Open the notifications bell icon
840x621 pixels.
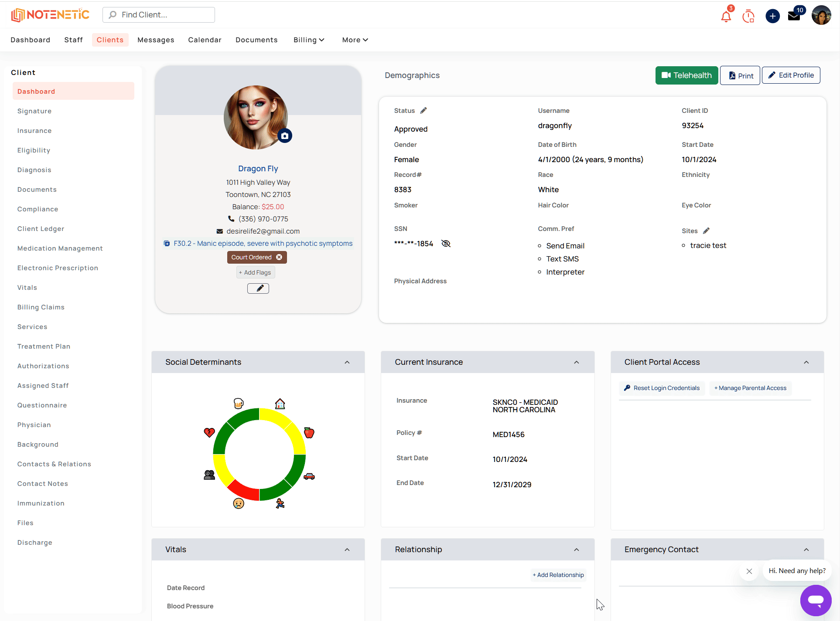(726, 17)
